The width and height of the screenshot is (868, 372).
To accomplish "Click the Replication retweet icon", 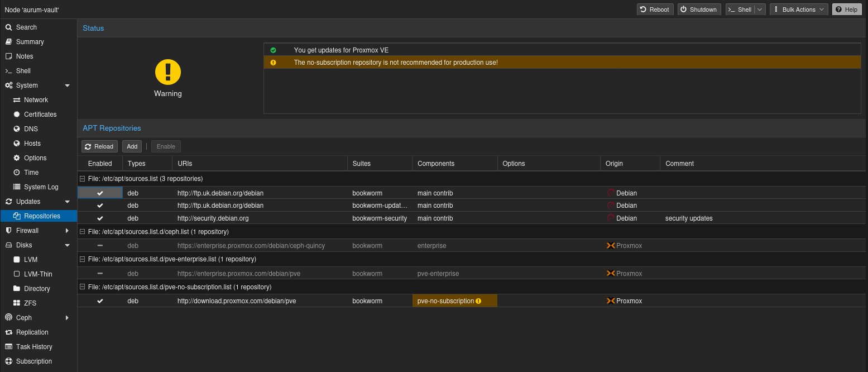I will pos(8,332).
